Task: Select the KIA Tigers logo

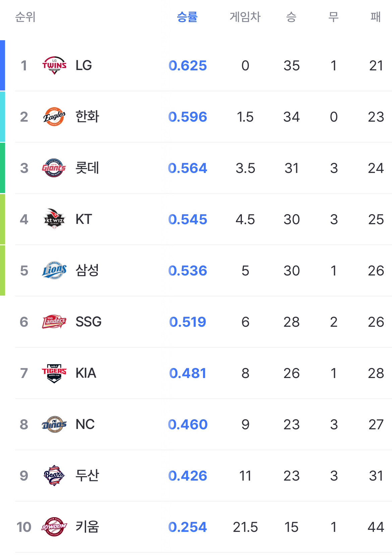Action: (54, 373)
